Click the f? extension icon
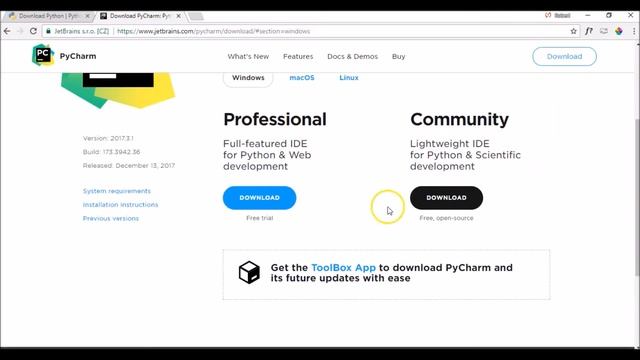This screenshot has width=640, height=360. coord(589,31)
